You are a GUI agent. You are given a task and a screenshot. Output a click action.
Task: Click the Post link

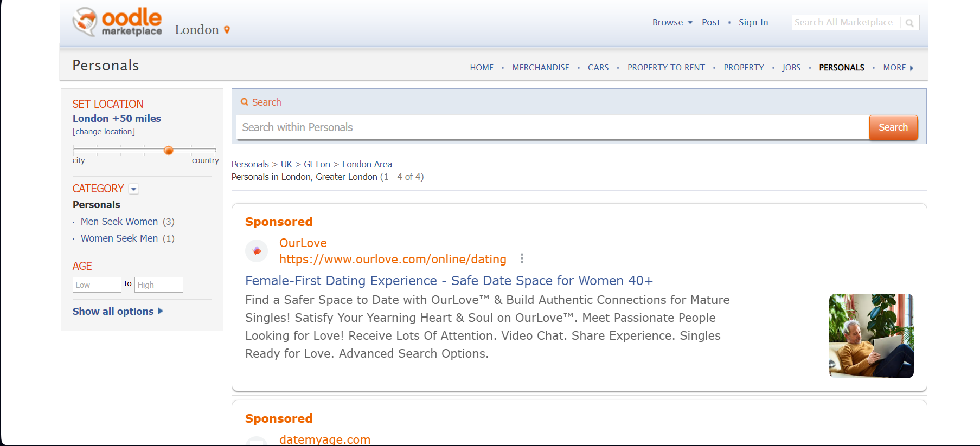710,22
